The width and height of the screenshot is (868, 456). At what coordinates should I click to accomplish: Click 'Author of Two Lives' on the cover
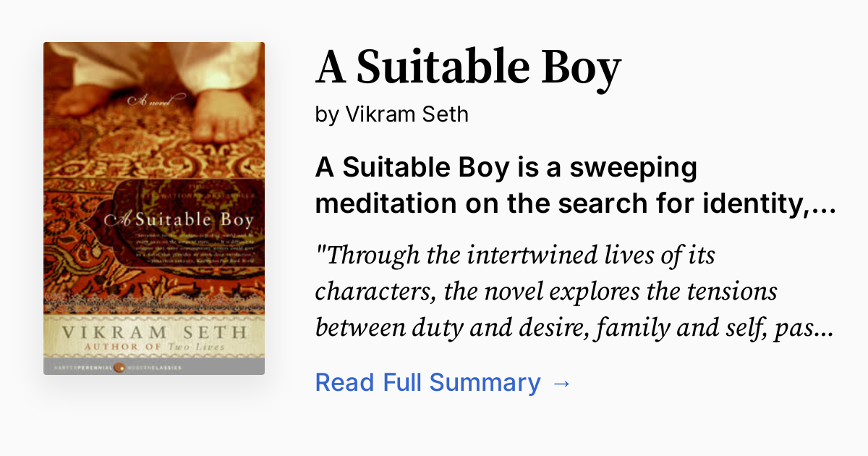coord(154,346)
